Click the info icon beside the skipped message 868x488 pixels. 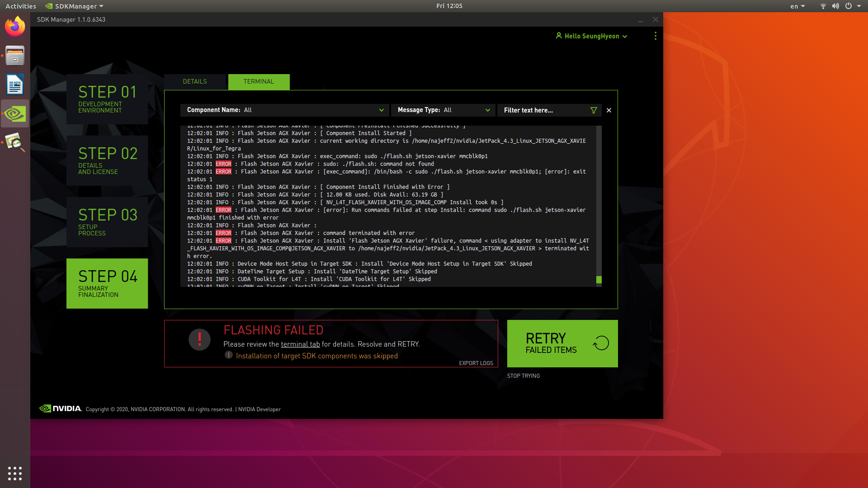coord(229,355)
